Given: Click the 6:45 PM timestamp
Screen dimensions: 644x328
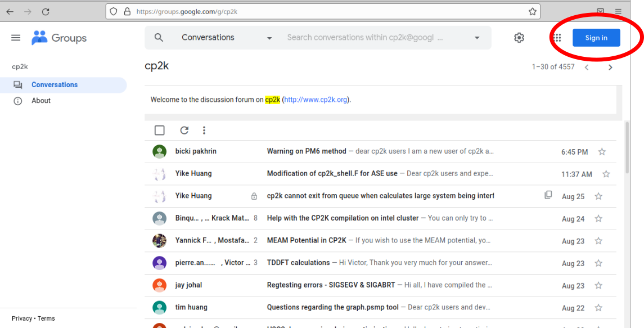Looking at the screenshot, I should (x=575, y=152).
